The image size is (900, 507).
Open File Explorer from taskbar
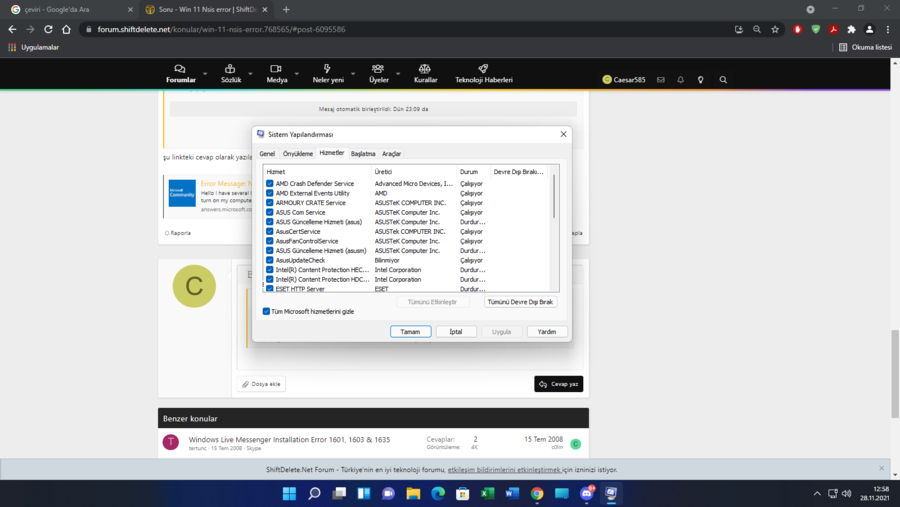pyautogui.click(x=413, y=494)
